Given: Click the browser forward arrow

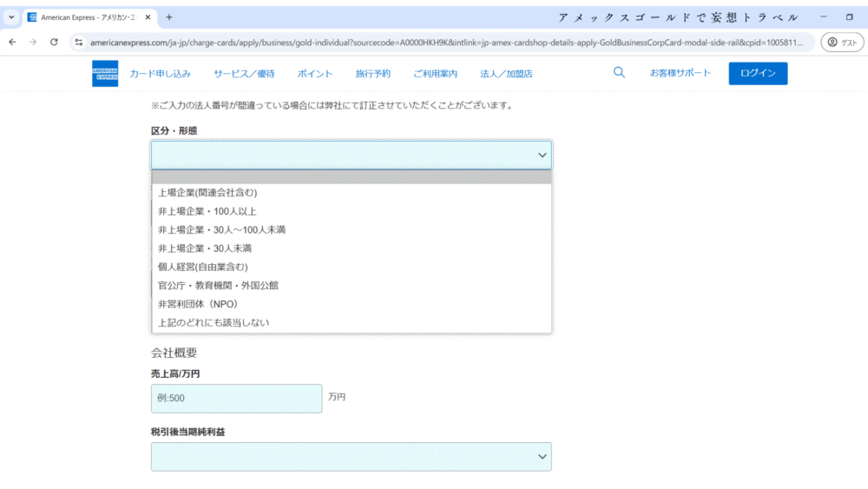Looking at the screenshot, I should tap(33, 42).
